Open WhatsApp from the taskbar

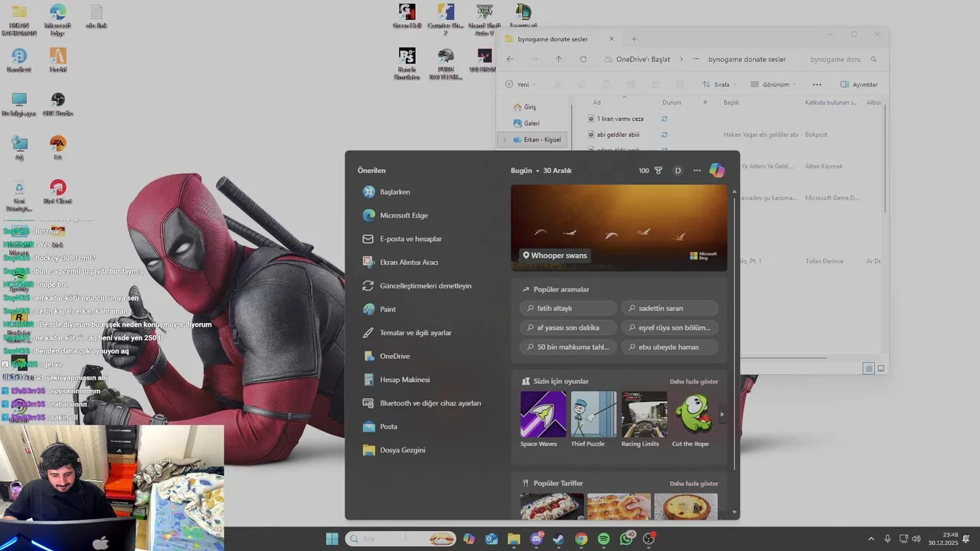tap(626, 539)
